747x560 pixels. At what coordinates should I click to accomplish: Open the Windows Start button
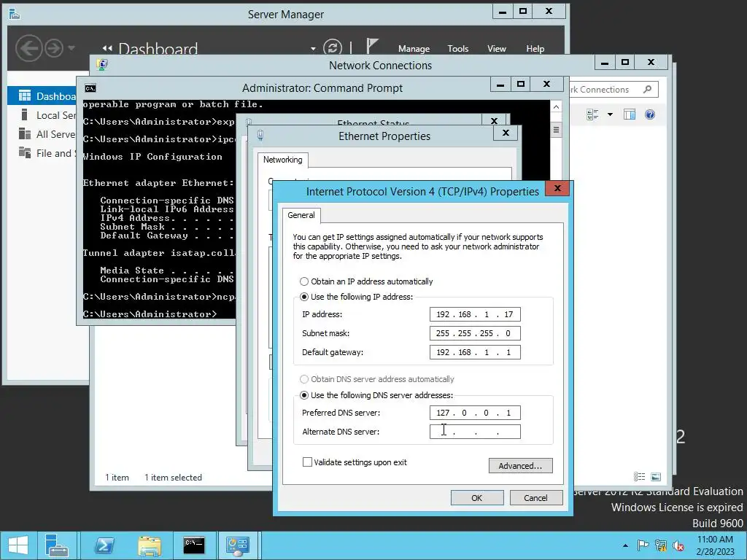tap(18, 545)
